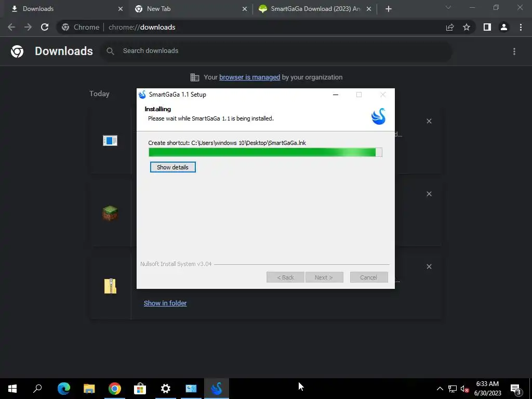Click the Show details button in installer
Viewport: 532px width, 399px height.
coord(172,167)
